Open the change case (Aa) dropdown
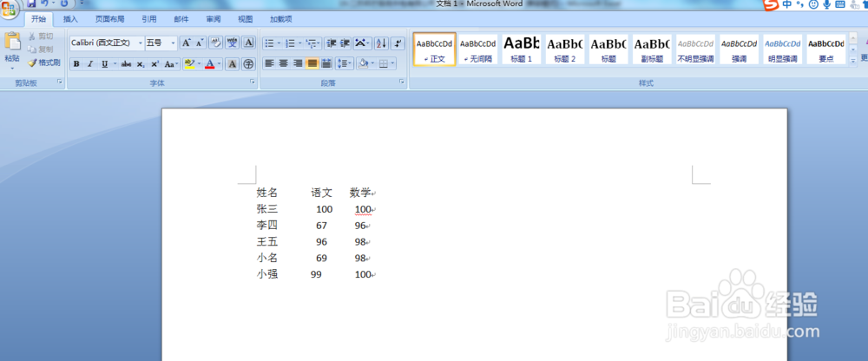The height and width of the screenshot is (361, 868). coord(172,64)
